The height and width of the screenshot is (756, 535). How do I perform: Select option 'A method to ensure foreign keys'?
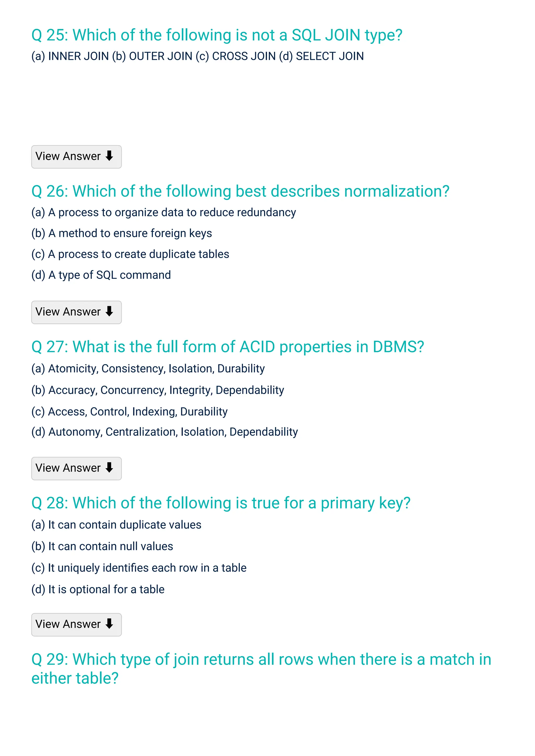[x=121, y=233]
